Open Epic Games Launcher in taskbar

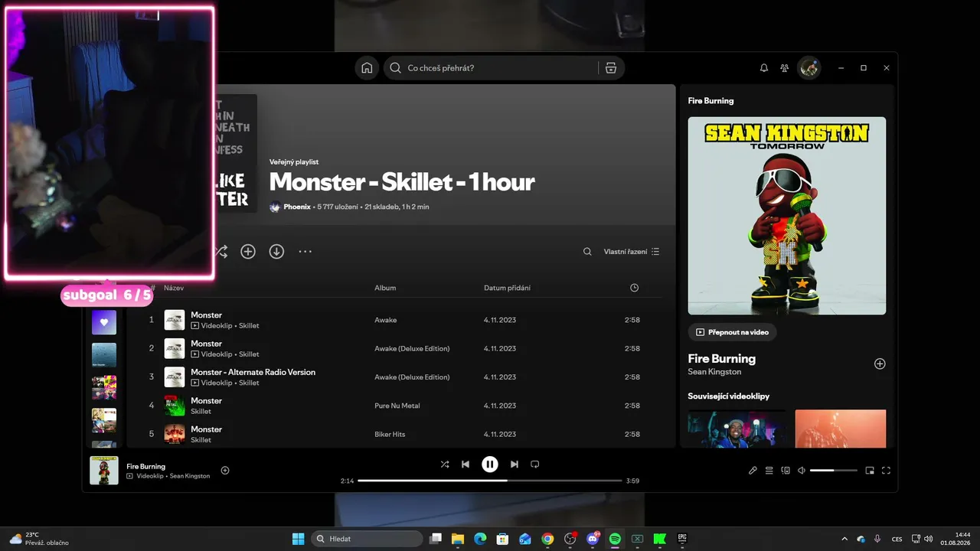(x=682, y=539)
